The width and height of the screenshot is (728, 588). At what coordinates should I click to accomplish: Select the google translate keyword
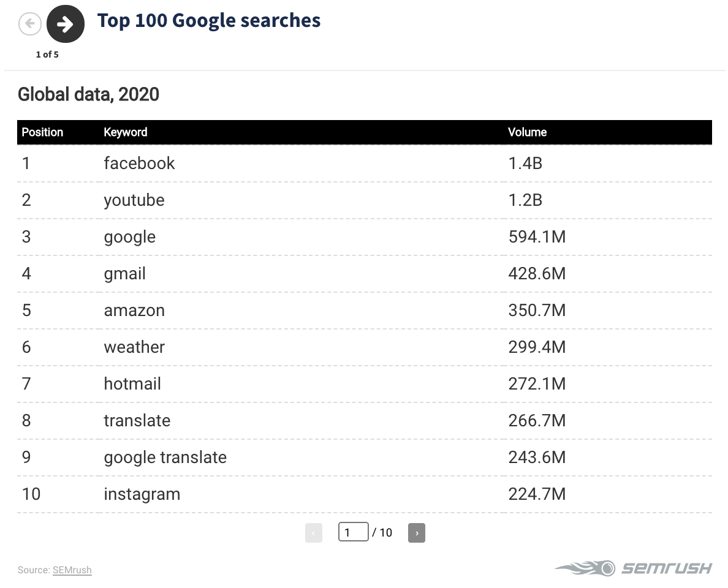165,458
